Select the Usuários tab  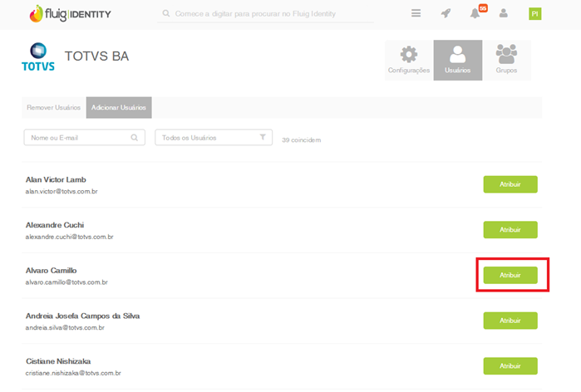point(458,60)
